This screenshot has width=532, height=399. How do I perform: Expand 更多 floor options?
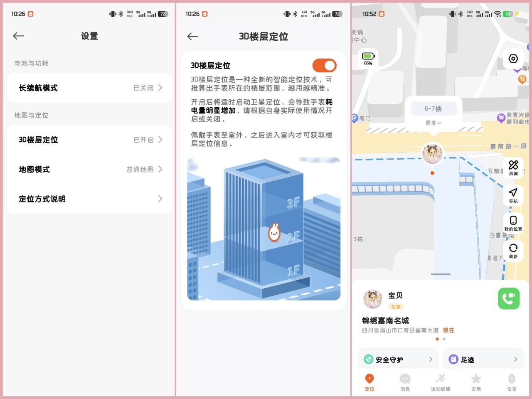[433, 123]
